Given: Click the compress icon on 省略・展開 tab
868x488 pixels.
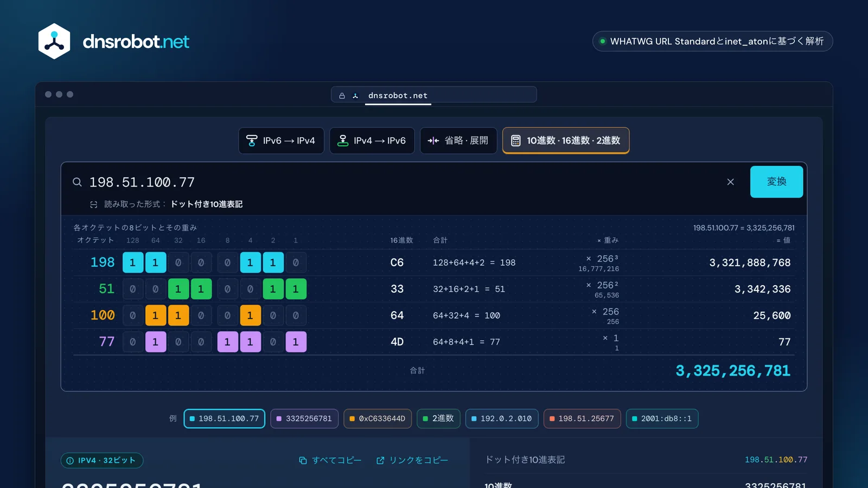Looking at the screenshot, I should click(x=433, y=140).
